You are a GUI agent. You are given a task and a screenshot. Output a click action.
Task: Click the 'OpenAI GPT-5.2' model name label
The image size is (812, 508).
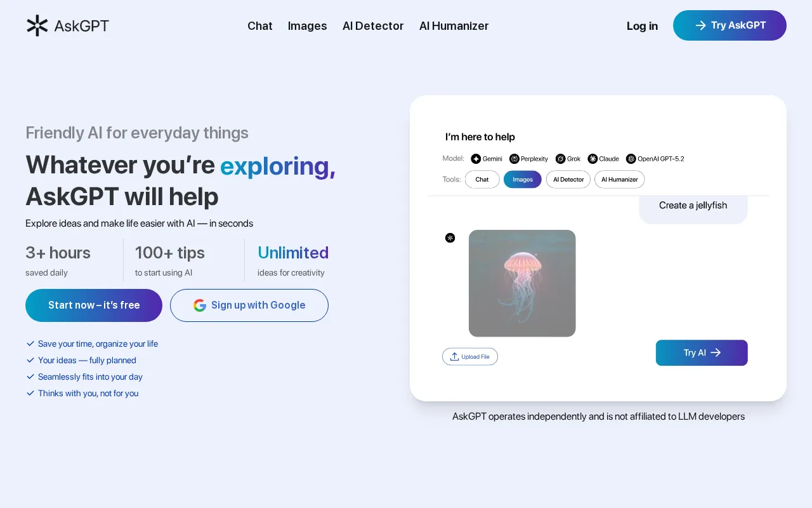(660, 159)
